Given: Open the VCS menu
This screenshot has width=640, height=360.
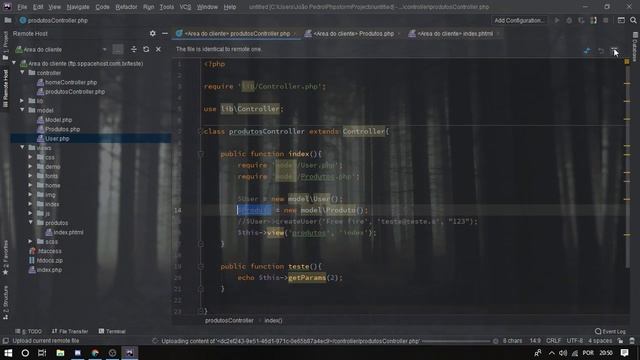Looking at the screenshot, I should pyautogui.click(x=185, y=7).
